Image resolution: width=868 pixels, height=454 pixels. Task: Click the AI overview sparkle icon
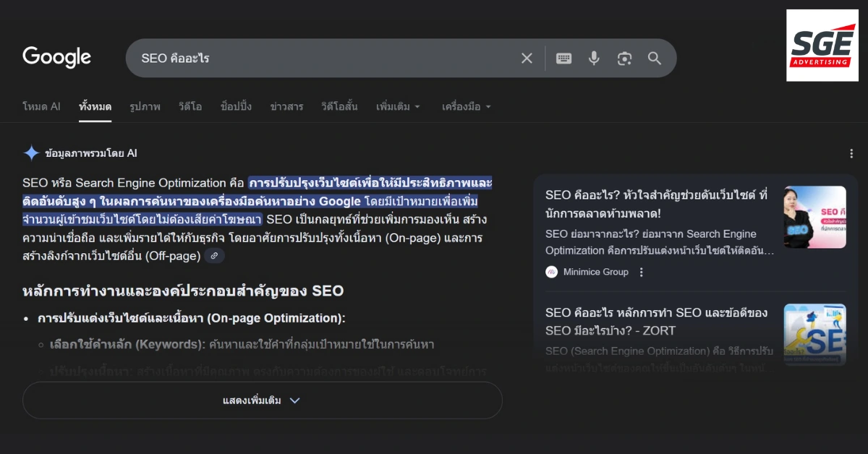pos(31,153)
